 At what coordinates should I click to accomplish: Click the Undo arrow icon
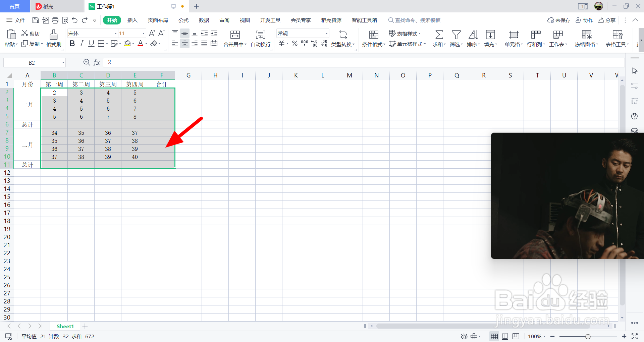[75, 20]
